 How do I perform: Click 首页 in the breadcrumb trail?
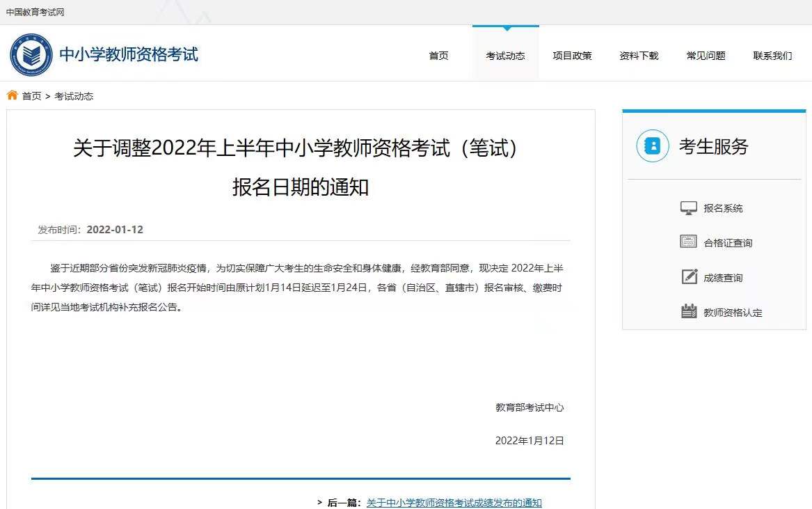pos(31,96)
